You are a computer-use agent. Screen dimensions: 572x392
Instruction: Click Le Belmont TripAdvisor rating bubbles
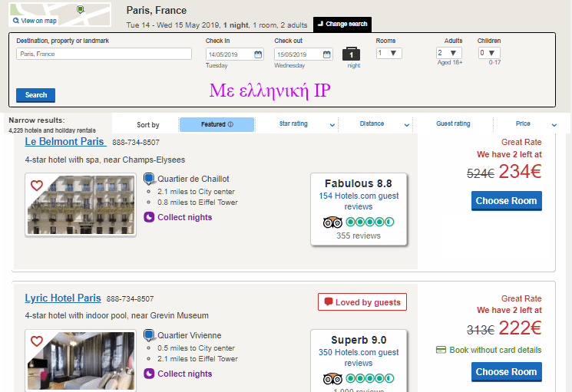pyautogui.click(x=370, y=222)
